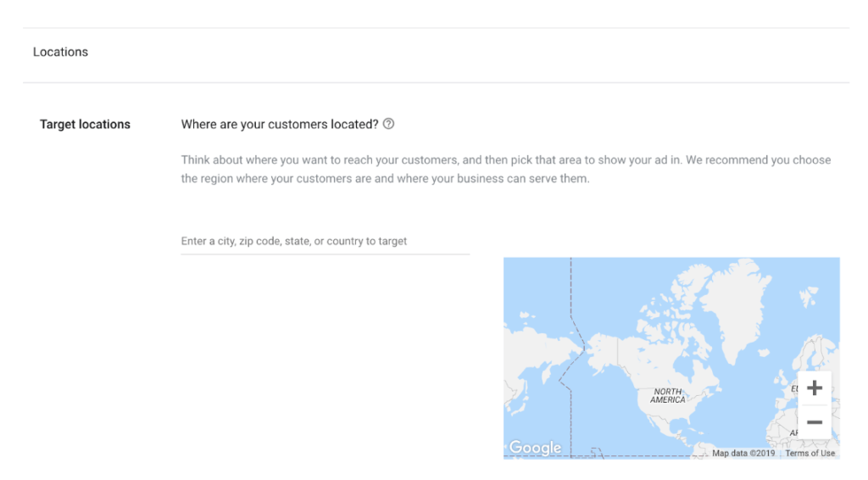Image resolution: width=868 pixels, height=480 pixels.
Task: Click the Map data ©2019 attribution
Action: click(743, 453)
